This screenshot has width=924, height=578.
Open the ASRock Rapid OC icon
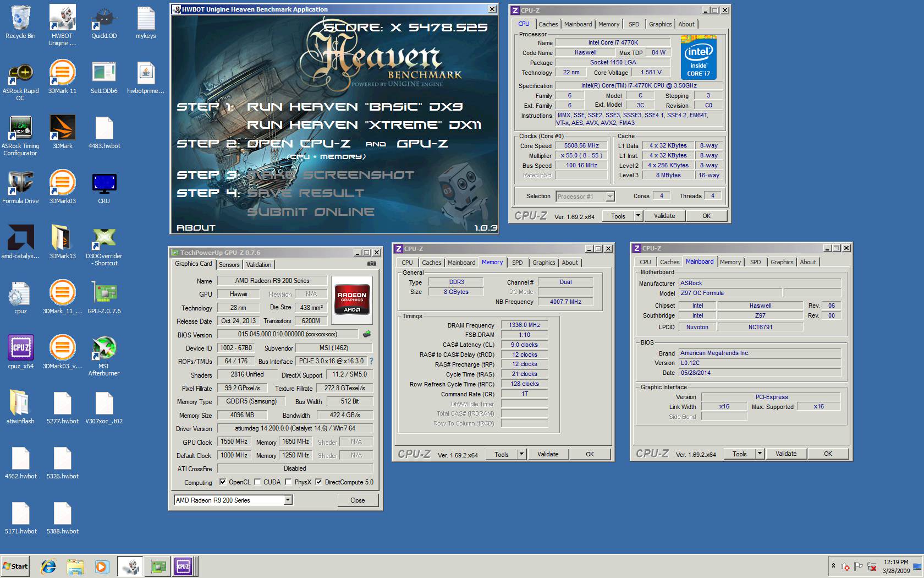20,80
